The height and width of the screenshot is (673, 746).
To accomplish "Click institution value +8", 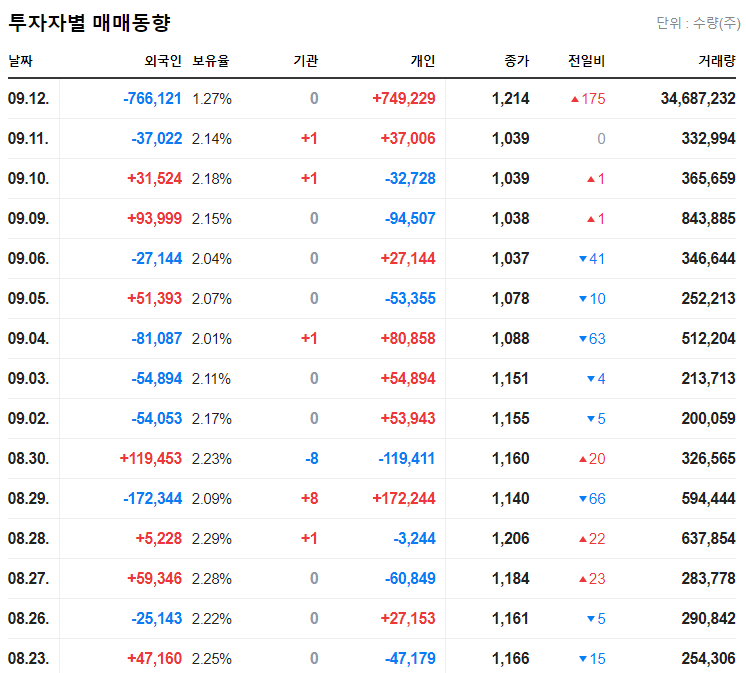I will click(x=310, y=498).
